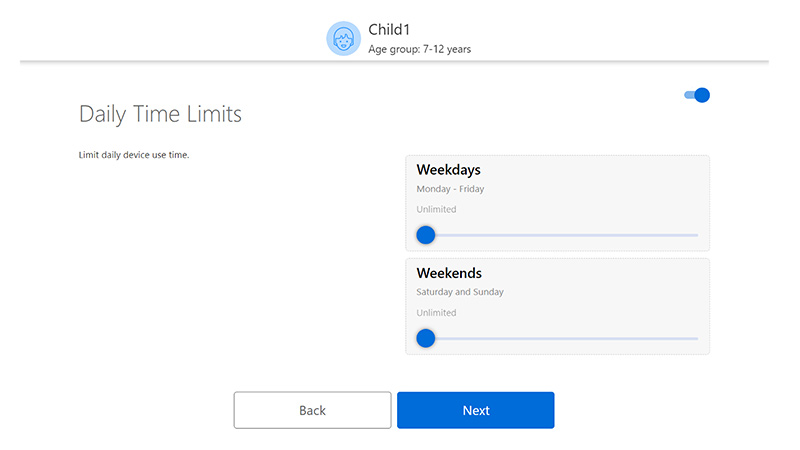Click the Weekdays card title
The width and height of the screenshot is (800, 450).
[x=448, y=170]
